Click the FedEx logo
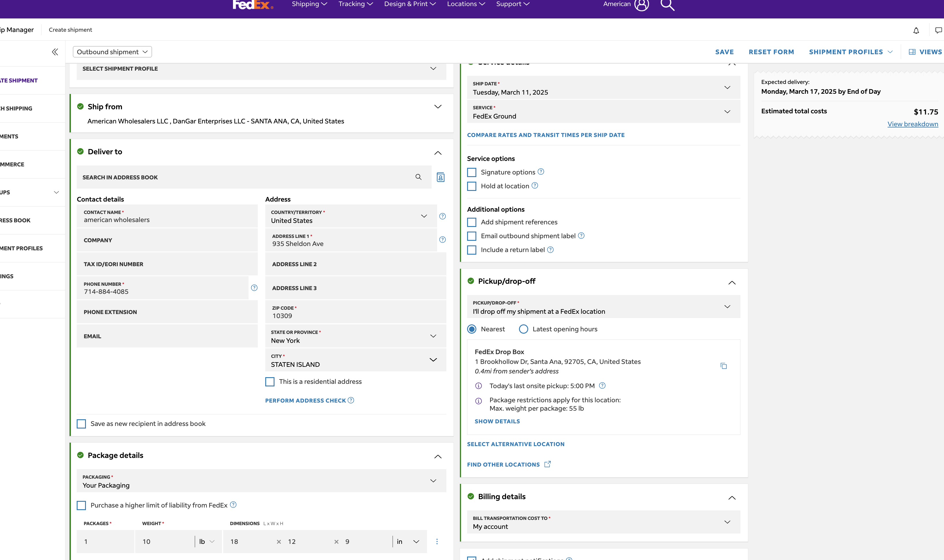This screenshot has width=944, height=560. tap(252, 5)
